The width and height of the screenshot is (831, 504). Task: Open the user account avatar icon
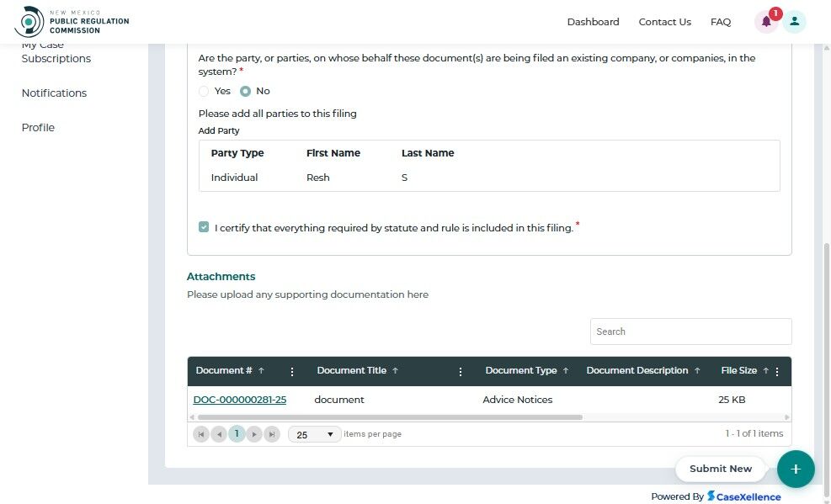(794, 22)
